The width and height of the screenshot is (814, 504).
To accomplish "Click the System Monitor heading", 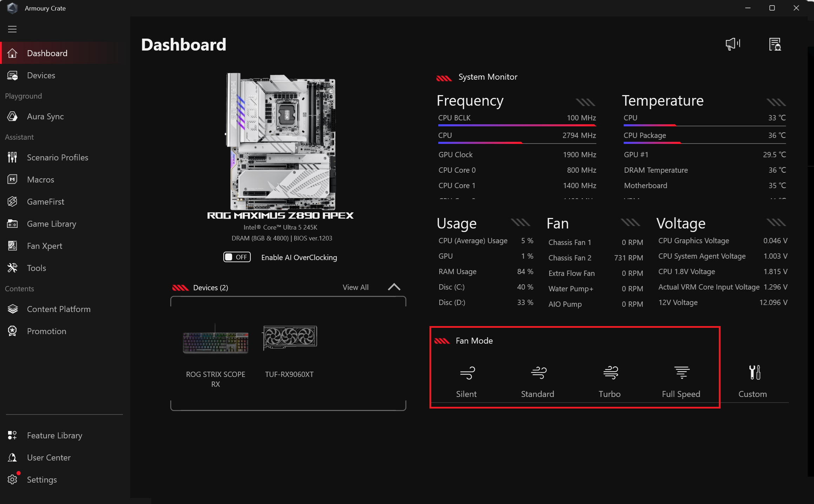I will (x=488, y=77).
